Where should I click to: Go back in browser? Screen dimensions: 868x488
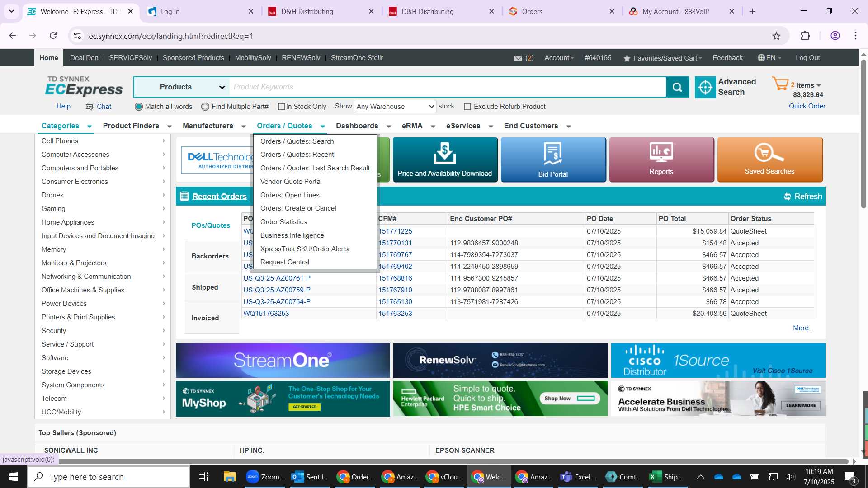(x=13, y=36)
